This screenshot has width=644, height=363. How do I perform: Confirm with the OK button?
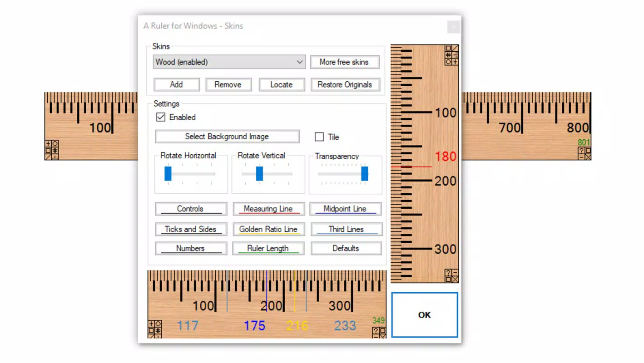coord(425,315)
